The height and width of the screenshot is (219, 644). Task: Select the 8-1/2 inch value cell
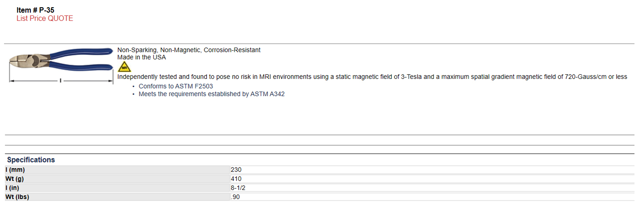tap(432, 188)
